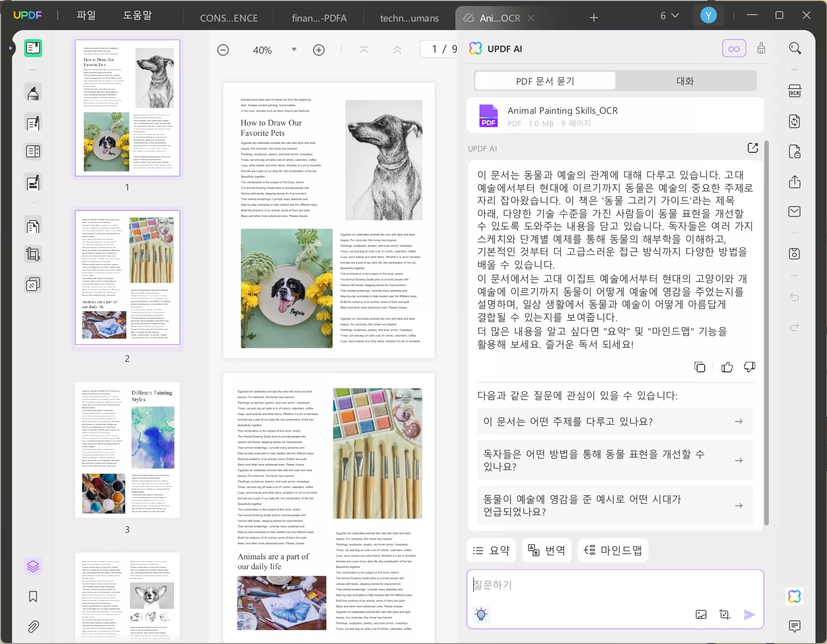Image resolution: width=827 pixels, height=644 pixels.
Task: Click the zoom out minus icon
Action: pos(223,50)
